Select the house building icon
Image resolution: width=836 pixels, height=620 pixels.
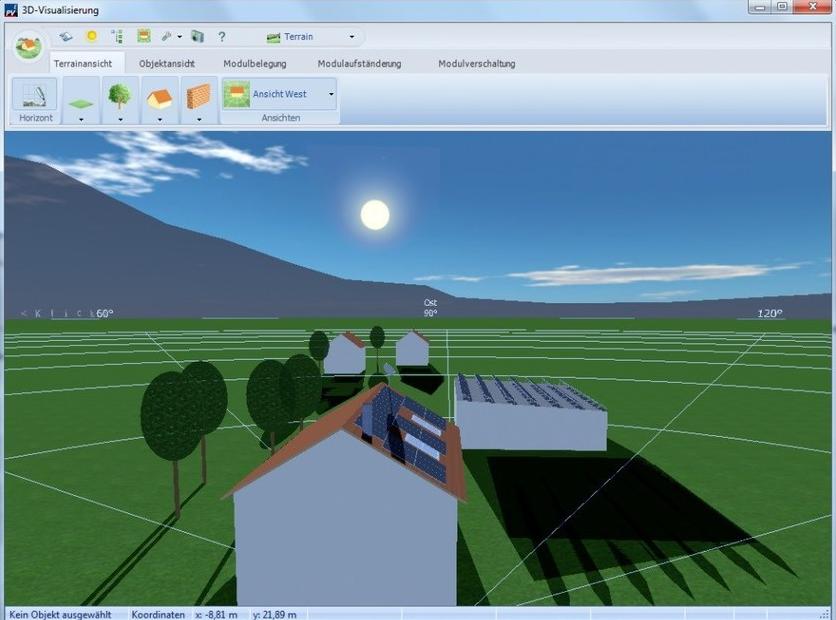(159, 95)
